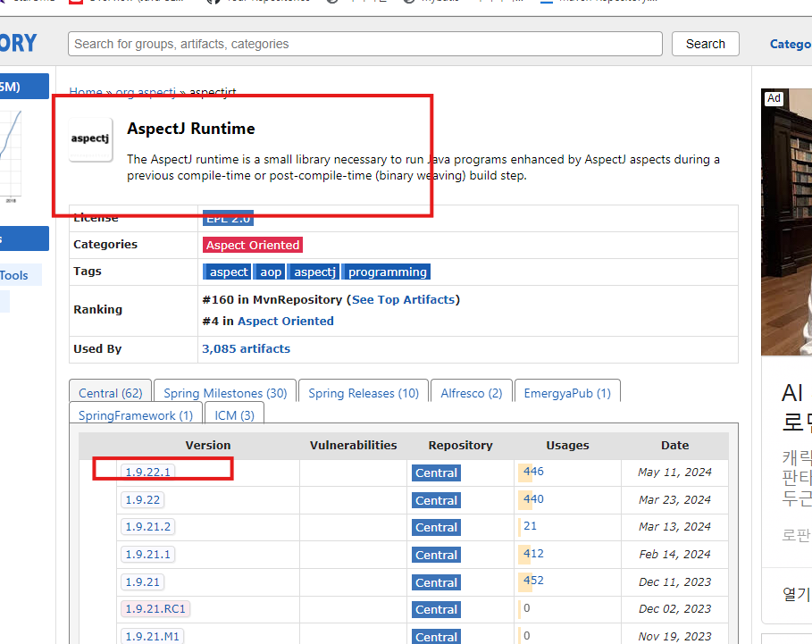The width and height of the screenshot is (812, 644).
Task: Click the date Dec 11, 2023
Action: [674, 581]
